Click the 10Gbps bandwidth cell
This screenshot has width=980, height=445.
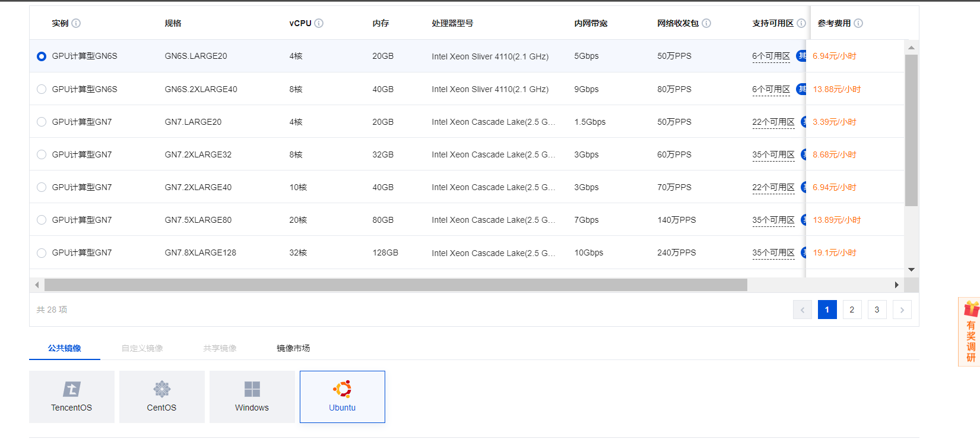pos(589,253)
